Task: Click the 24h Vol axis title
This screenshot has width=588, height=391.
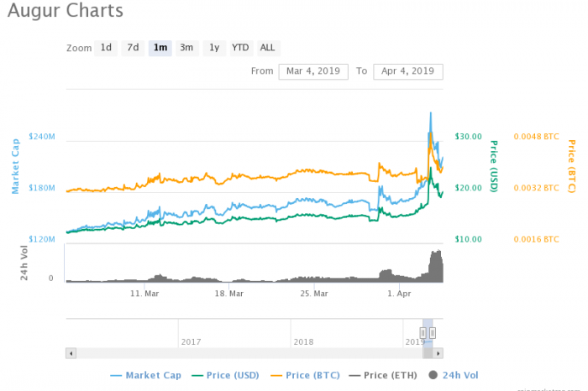Action: (x=24, y=263)
